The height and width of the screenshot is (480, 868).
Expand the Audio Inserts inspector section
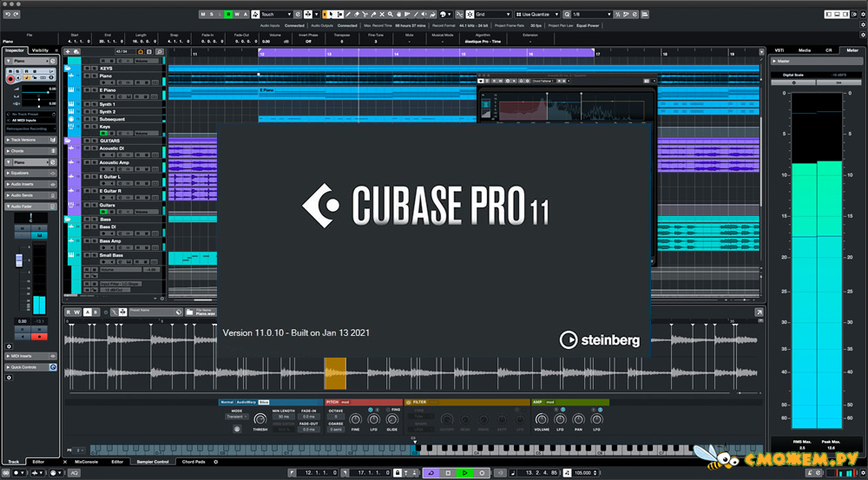click(31, 184)
